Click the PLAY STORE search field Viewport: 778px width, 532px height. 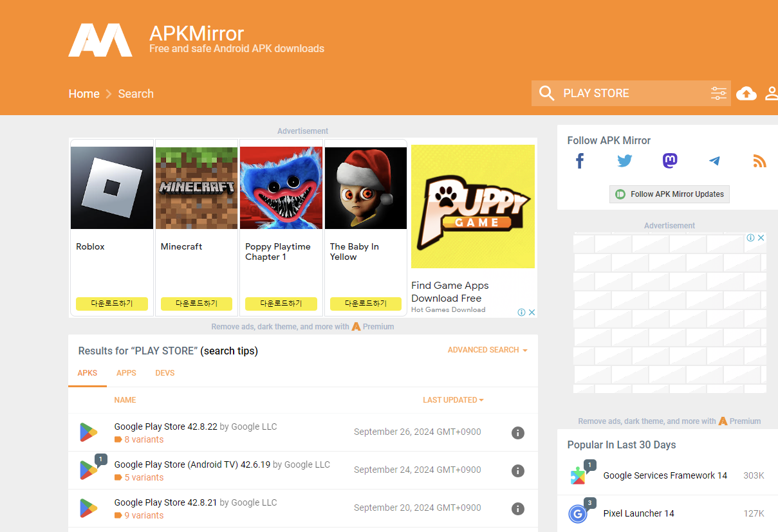[631, 93]
